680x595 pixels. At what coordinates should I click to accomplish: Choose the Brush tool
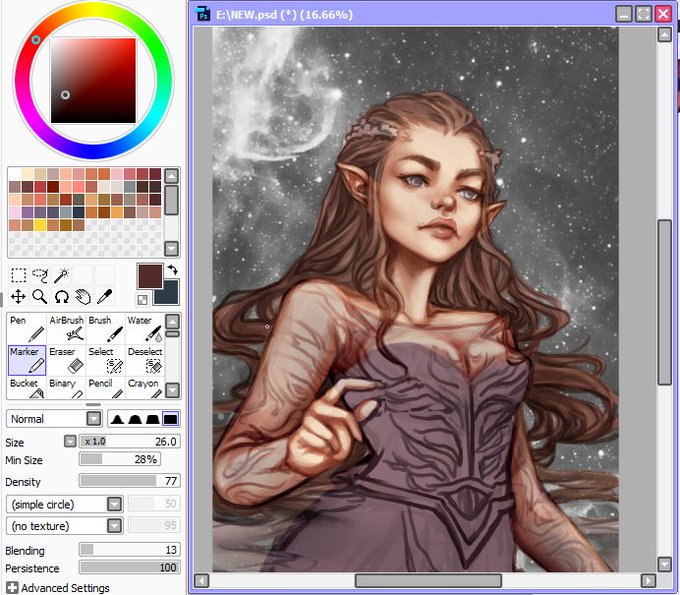click(x=105, y=328)
